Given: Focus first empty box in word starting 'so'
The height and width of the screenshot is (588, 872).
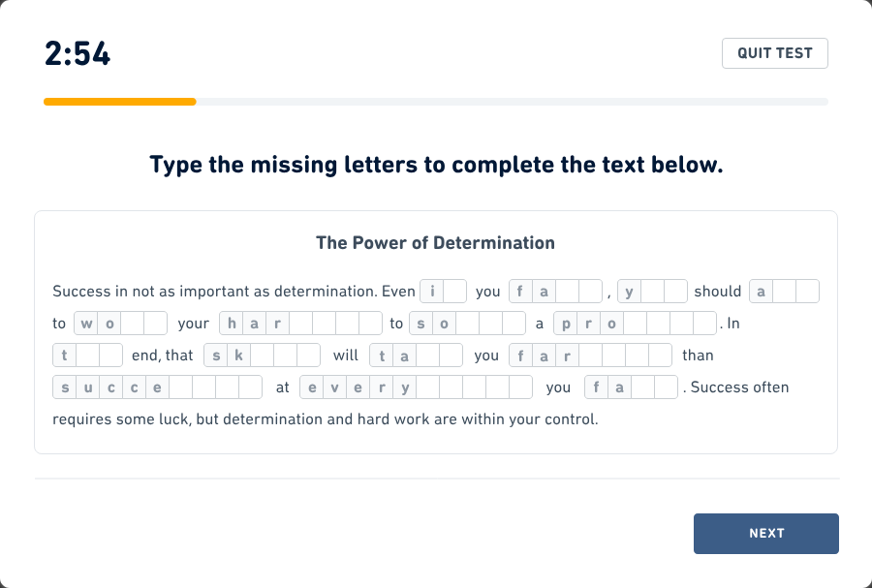Looking at the screenshot, I should pos(468,324).
